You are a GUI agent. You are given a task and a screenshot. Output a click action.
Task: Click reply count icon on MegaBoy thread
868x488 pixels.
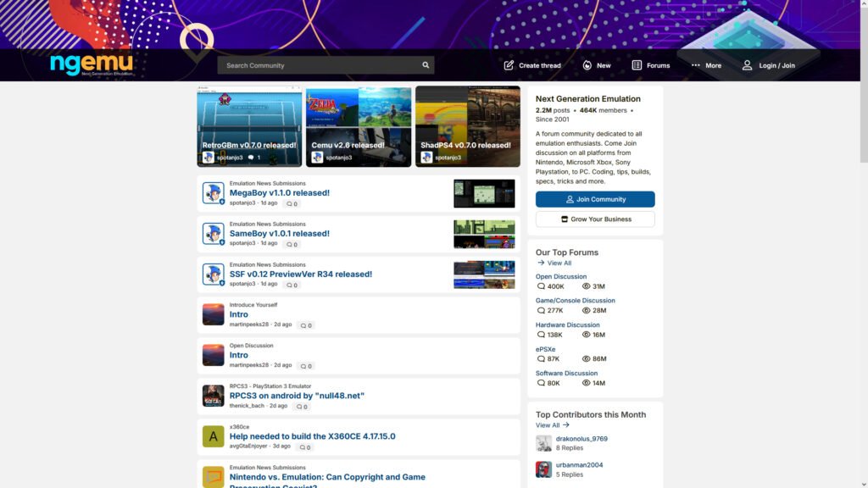click(289, 203)
